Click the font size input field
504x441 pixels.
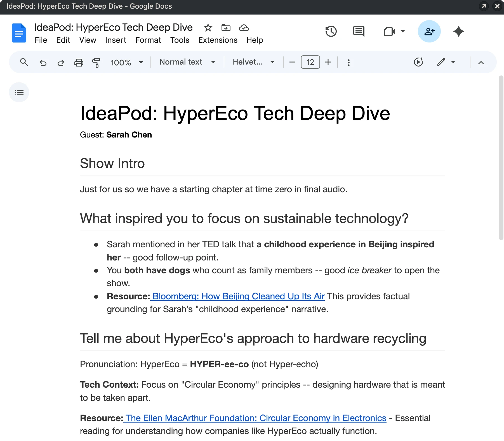tap(310, 62)
